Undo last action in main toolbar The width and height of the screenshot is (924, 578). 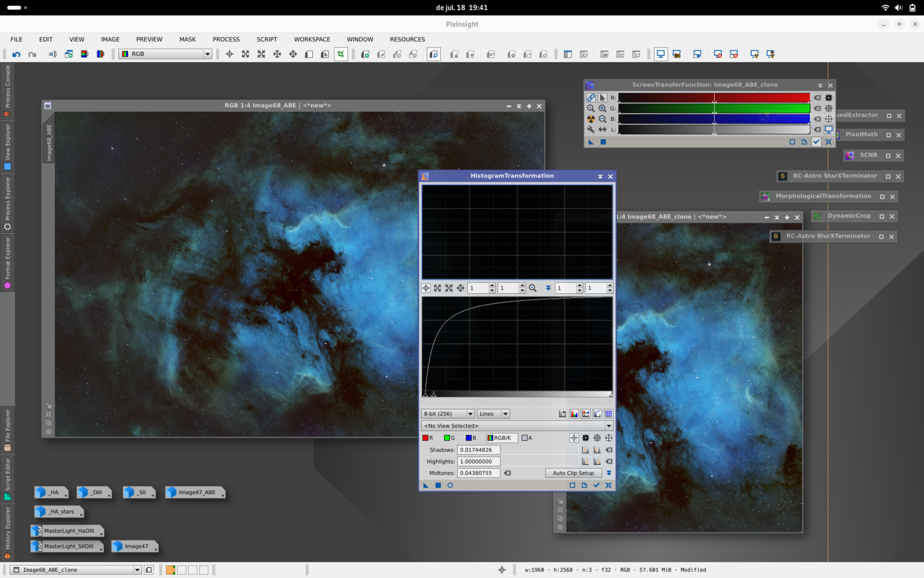point(16,54)
